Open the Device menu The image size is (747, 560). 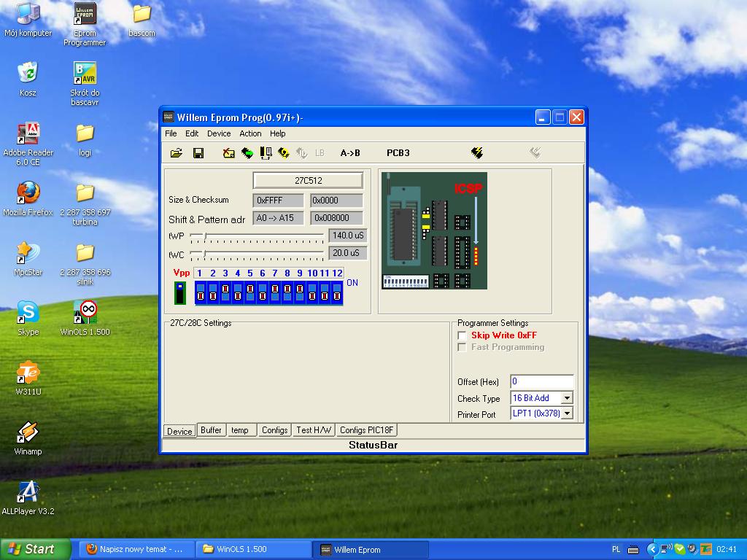(218, 133)
